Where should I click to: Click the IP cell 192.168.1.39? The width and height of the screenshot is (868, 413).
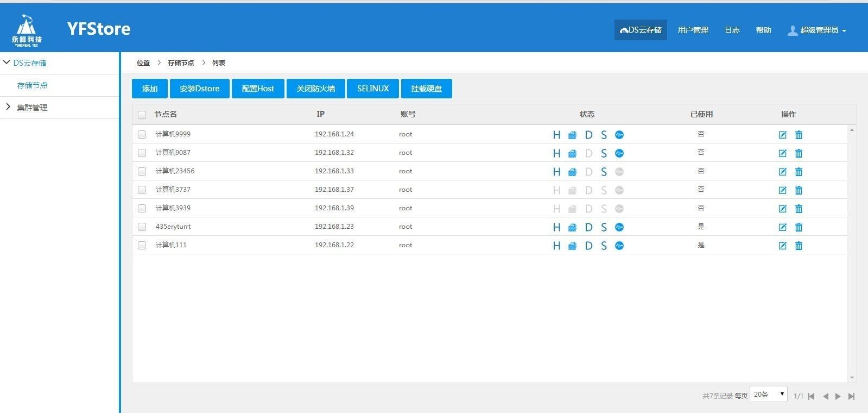(334, 208)
